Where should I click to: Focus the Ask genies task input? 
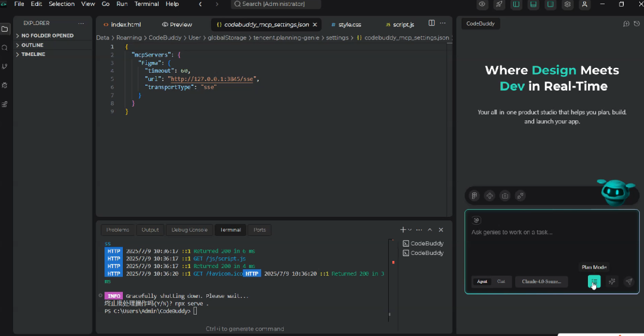552,232
